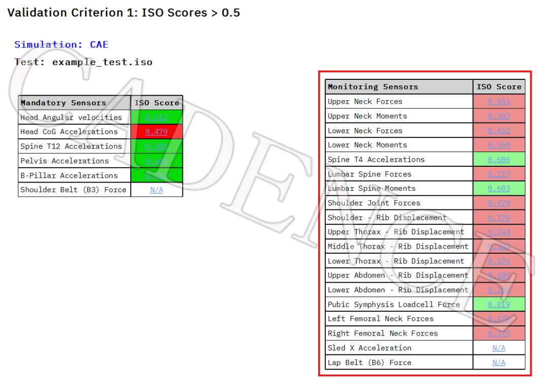The height and width of the screenshot is (392, 549).
Task: Select the 'Head Angular velocities' sensor name
Action: [x=71, y=117]
